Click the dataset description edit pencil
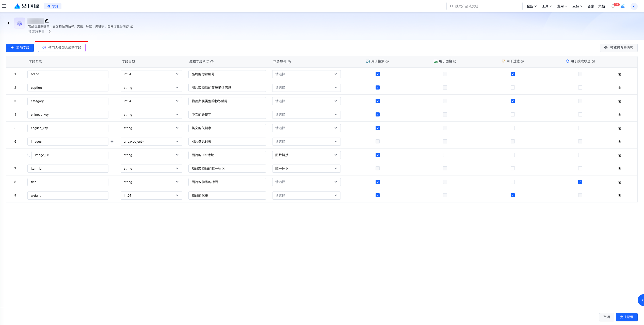The image size is (644, 325). tap(132, 26)
